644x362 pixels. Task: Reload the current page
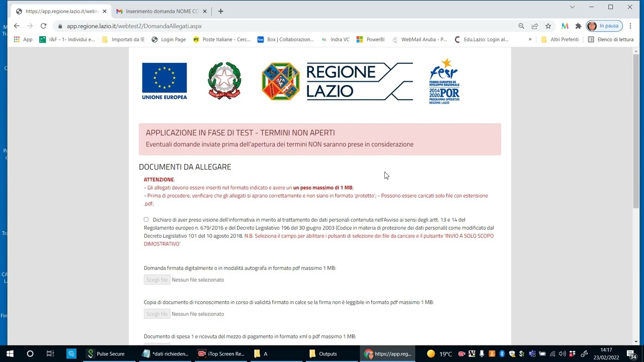click(x=43, y=26)
